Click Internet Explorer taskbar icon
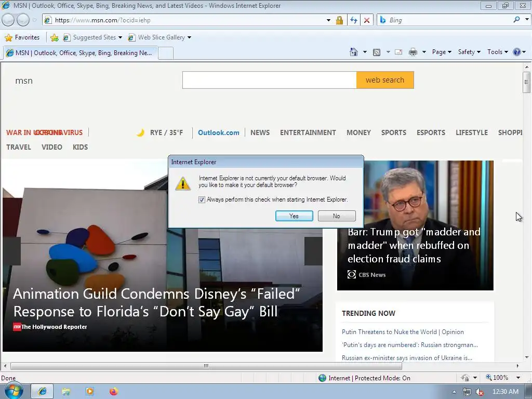Image resolution: width=532 pixels, height=399 pixels. [x=42, y=392]
